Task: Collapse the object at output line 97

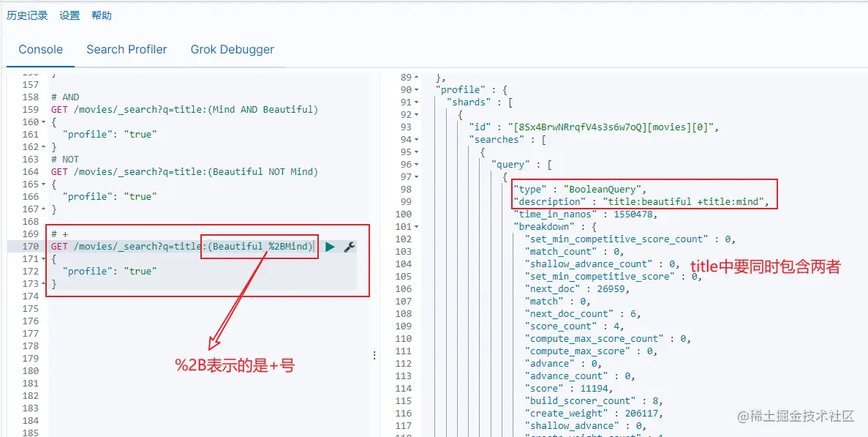Action: click(x=416, y=176)
